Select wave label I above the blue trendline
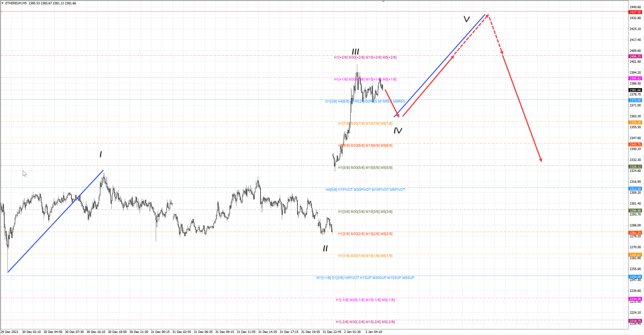This screenshot has width=644, height=335. pos(101,154)
